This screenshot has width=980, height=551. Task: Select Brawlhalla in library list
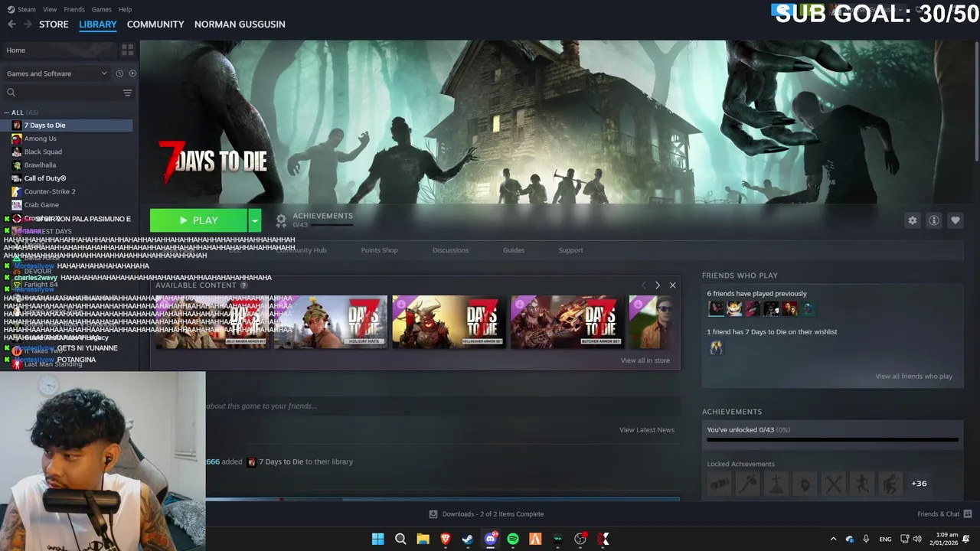point(40,165)
